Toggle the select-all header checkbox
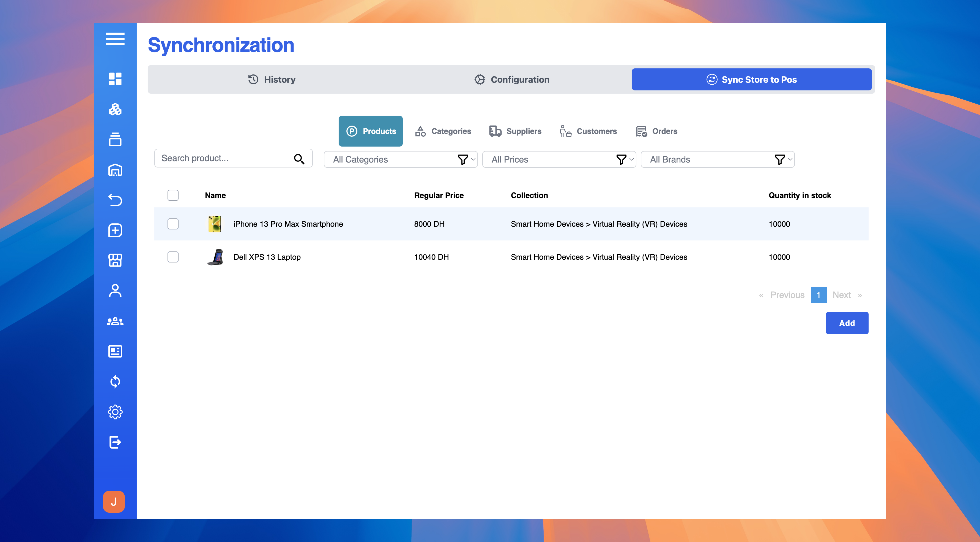The image size is (980, 542). (173, 195)
